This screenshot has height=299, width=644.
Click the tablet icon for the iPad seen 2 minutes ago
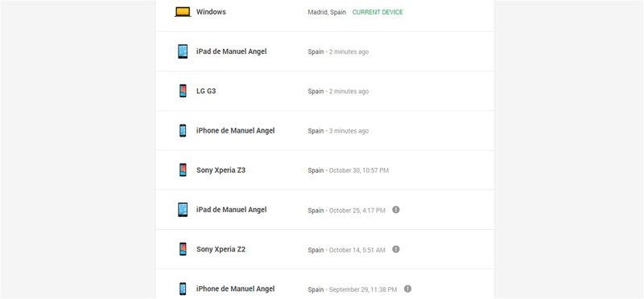click(183, 51)
